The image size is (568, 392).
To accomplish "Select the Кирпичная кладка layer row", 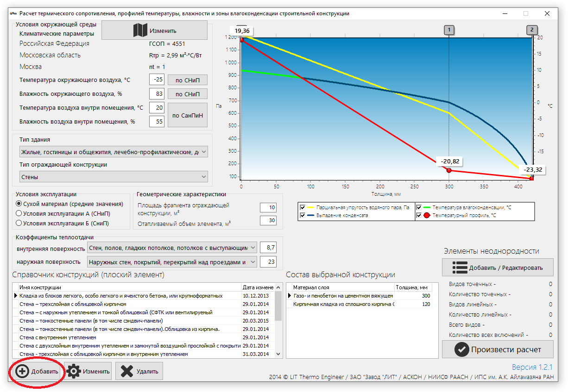I will click(x=359, y=304).
